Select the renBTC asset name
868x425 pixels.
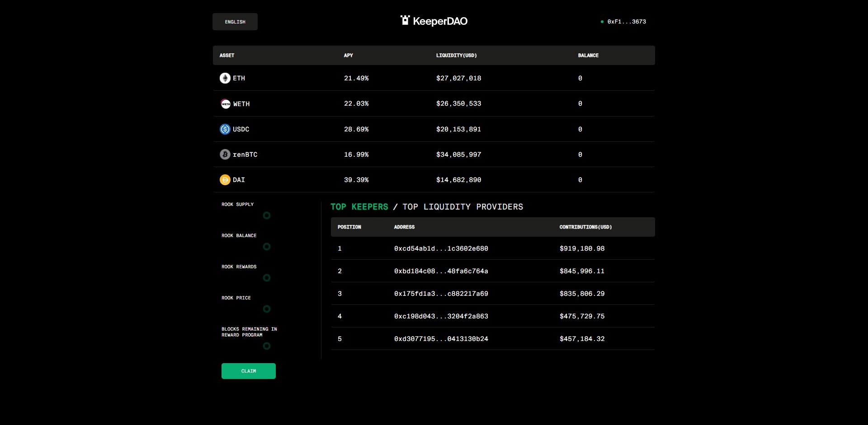(245, 154)
